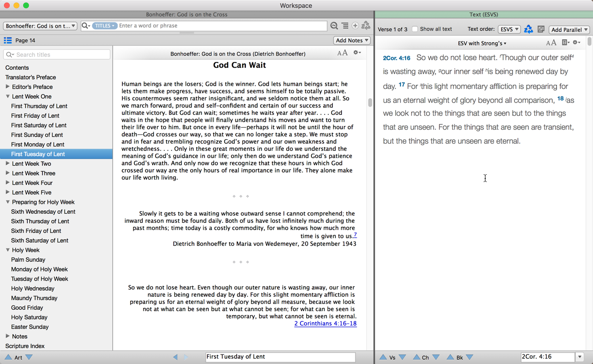Open the search results list lines icon
This screenshot has height=364, width=593.
[345, 26]
